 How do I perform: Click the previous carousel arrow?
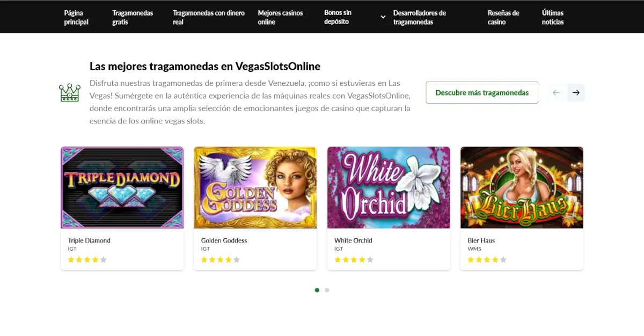[557, 93]
